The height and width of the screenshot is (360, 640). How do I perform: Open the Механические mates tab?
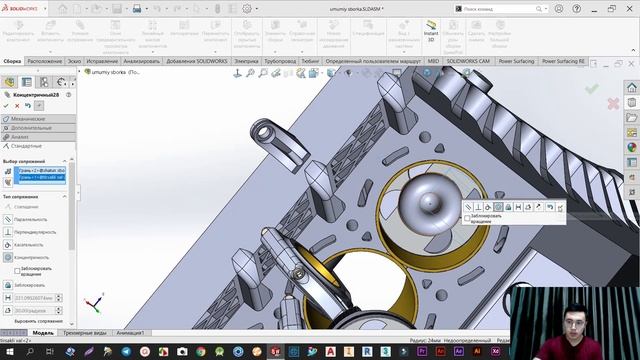pos(38,119)
